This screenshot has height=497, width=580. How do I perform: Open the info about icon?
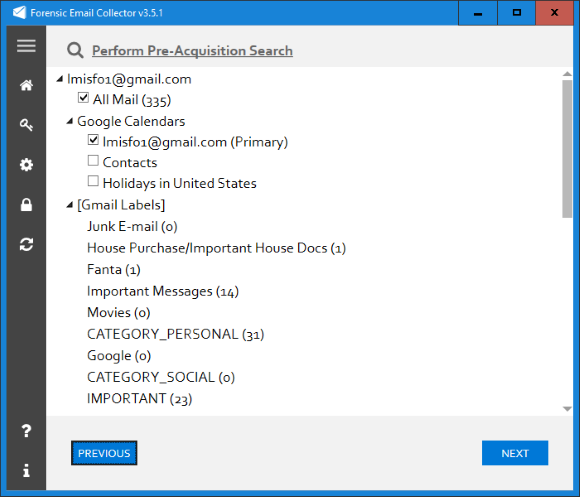tap(26, 470)
